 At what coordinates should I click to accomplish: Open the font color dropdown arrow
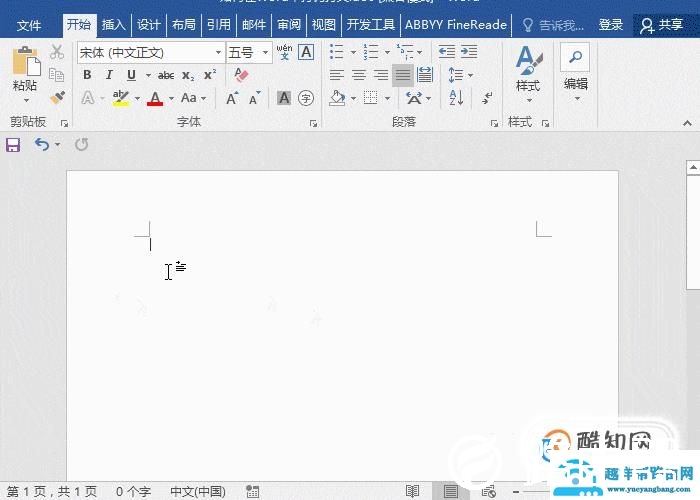171,98
